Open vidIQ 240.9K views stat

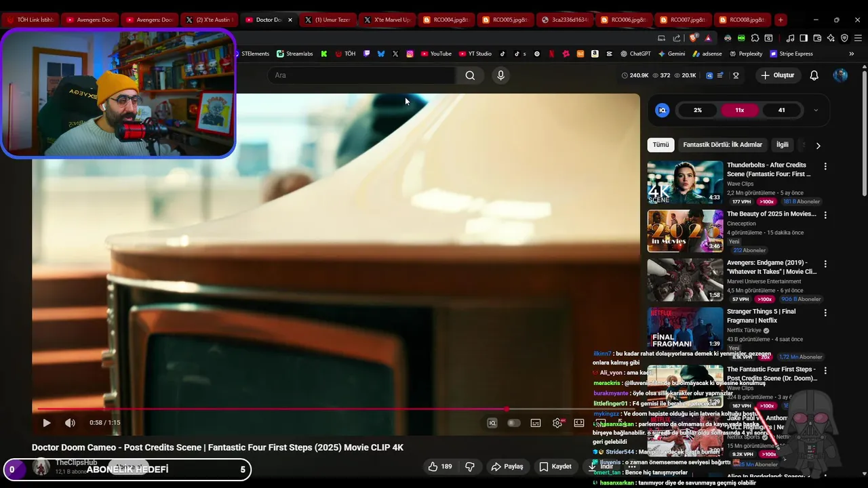coord(635,75)
